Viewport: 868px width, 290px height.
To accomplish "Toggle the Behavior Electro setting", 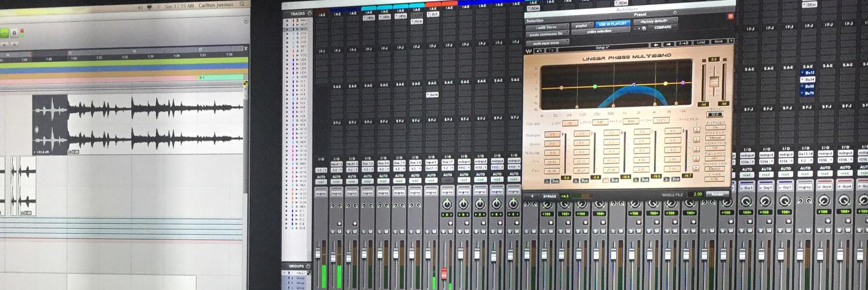I will (x=715, y=168).
